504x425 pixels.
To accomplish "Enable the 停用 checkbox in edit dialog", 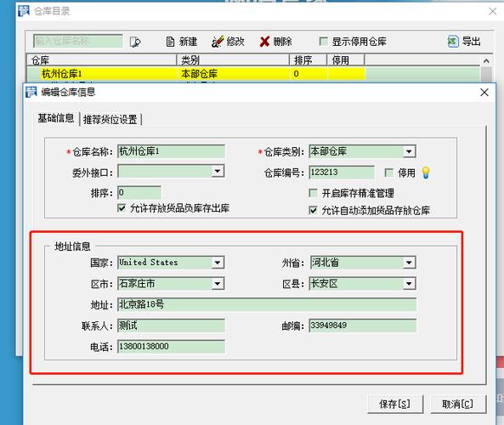I will (389, 173).
